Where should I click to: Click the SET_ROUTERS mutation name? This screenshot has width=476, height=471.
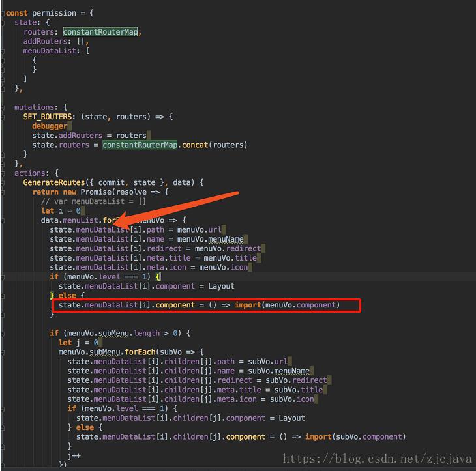click(48, 117)
